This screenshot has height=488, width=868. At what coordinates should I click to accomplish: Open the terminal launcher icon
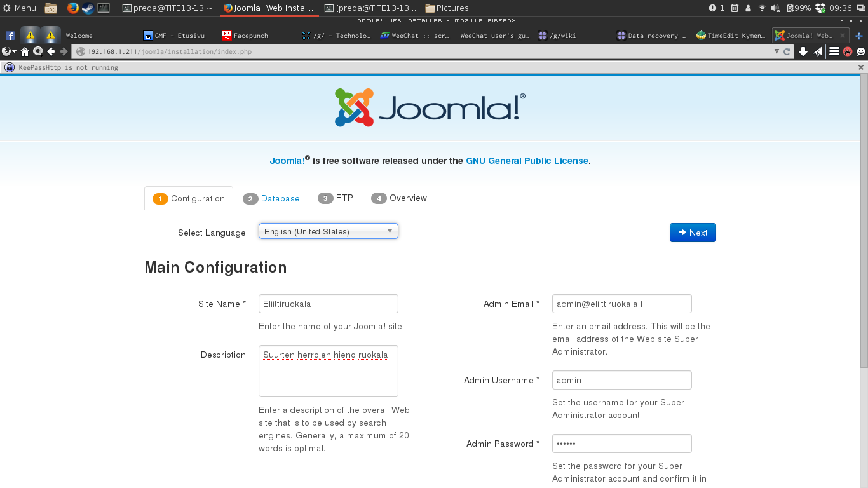click(x=104, y=8)
